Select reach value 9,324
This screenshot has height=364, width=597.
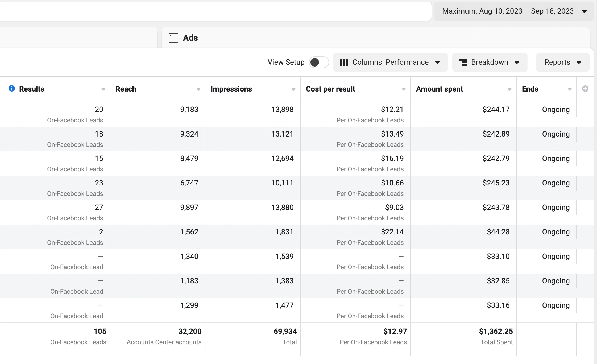189,134
